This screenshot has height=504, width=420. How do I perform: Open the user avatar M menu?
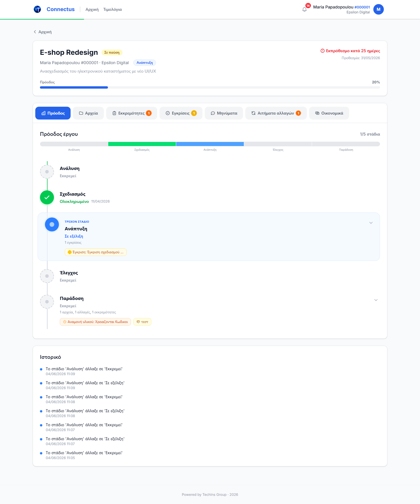(379, 9)
